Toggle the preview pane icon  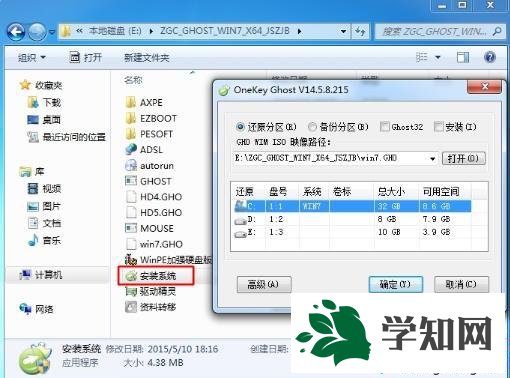pos(463,57)
